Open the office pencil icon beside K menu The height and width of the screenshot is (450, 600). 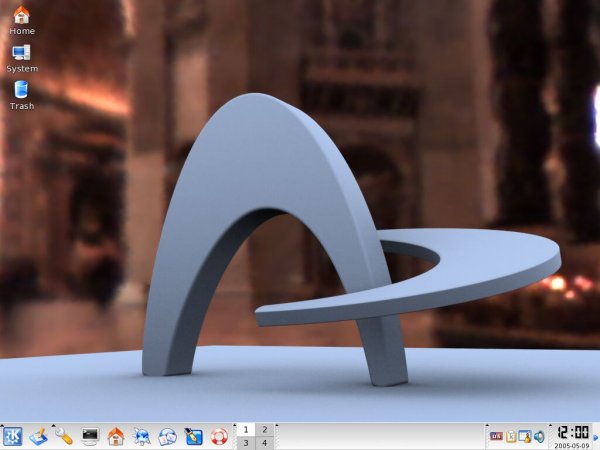click(x=38, y=436)
